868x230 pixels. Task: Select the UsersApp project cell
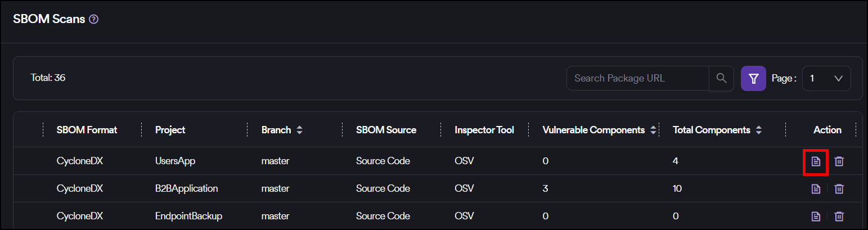pos(175,161)
